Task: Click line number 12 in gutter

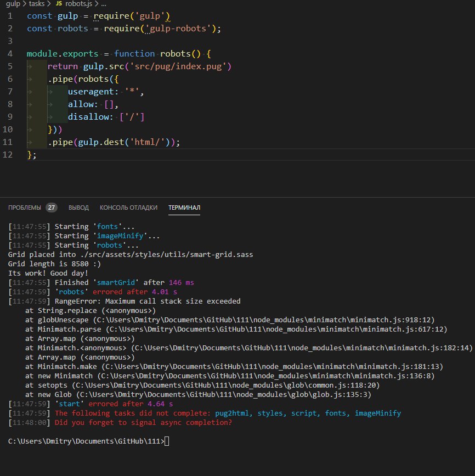Action: 8,155
